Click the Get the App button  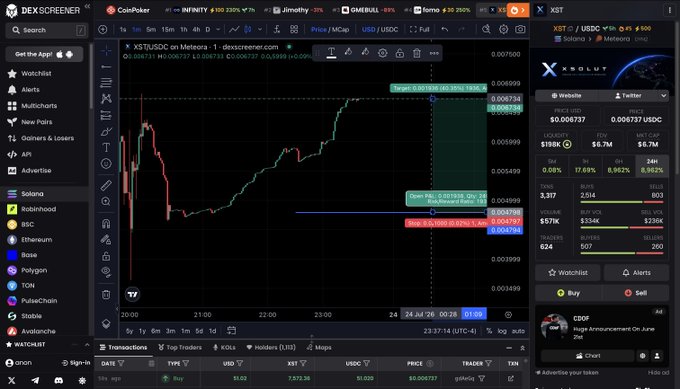44,54
